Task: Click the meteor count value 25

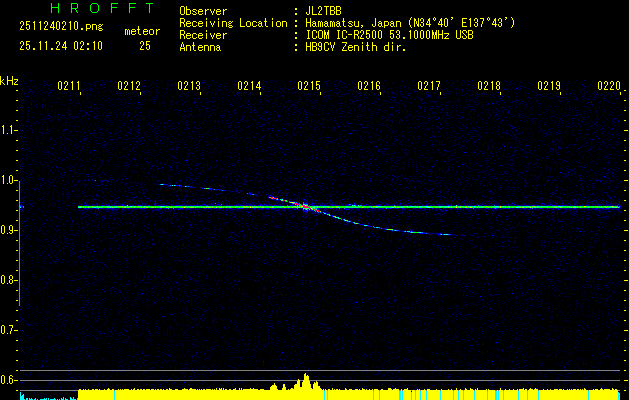Action: [145, 46]
